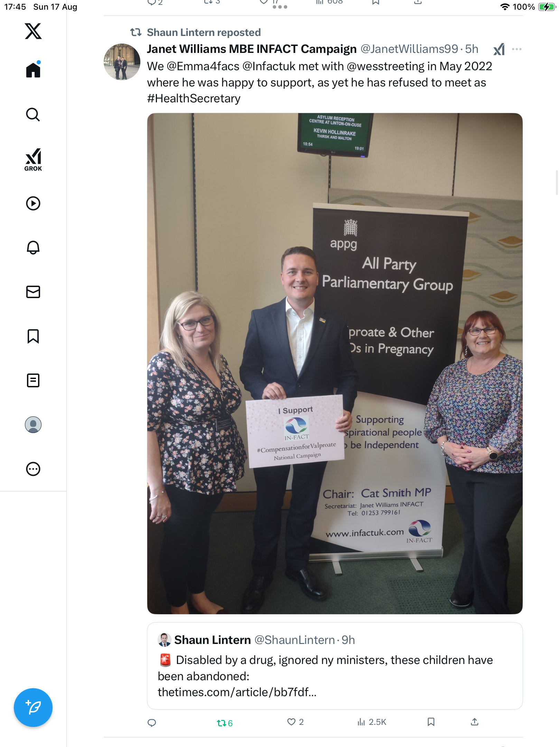
Task: Open the Notifications bell
Action: [x=33, y=248]
